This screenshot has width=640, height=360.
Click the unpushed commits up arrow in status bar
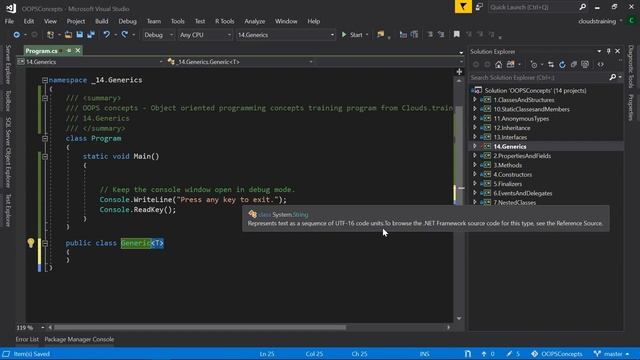point(484,354)
